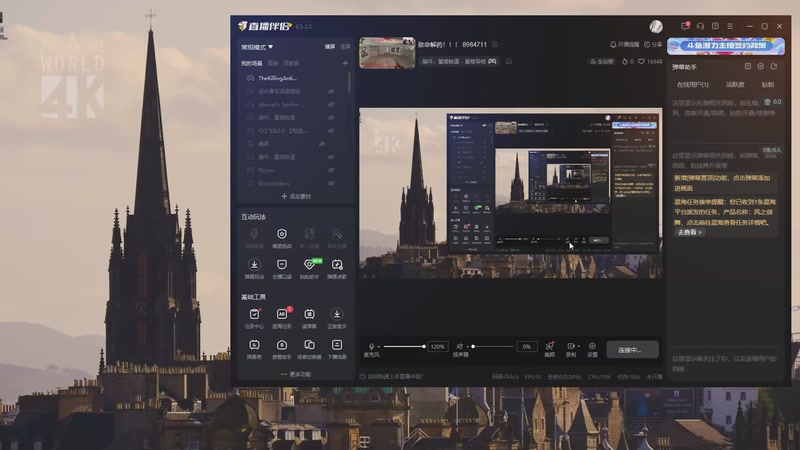Expand dropdown arrow next to 录制
This screenshot has width=800, height=450.
pyautogui.click(x=579, y=346)
